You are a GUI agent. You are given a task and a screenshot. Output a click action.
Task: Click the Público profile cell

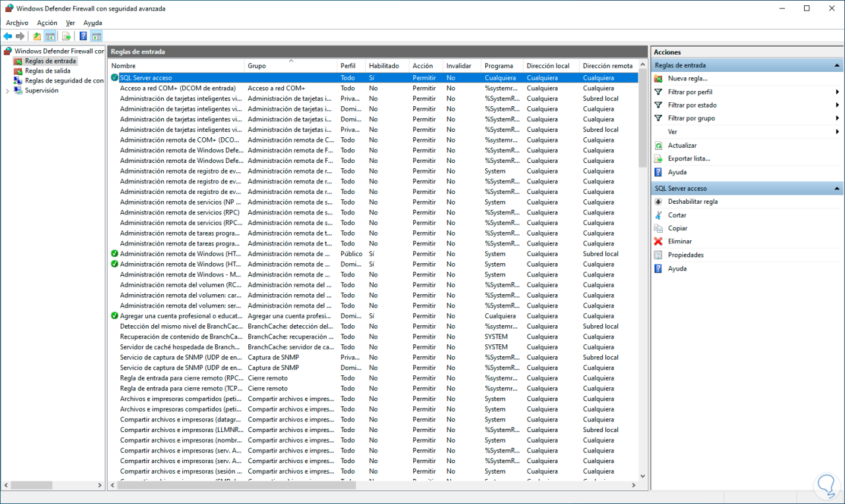coord(351,254)
